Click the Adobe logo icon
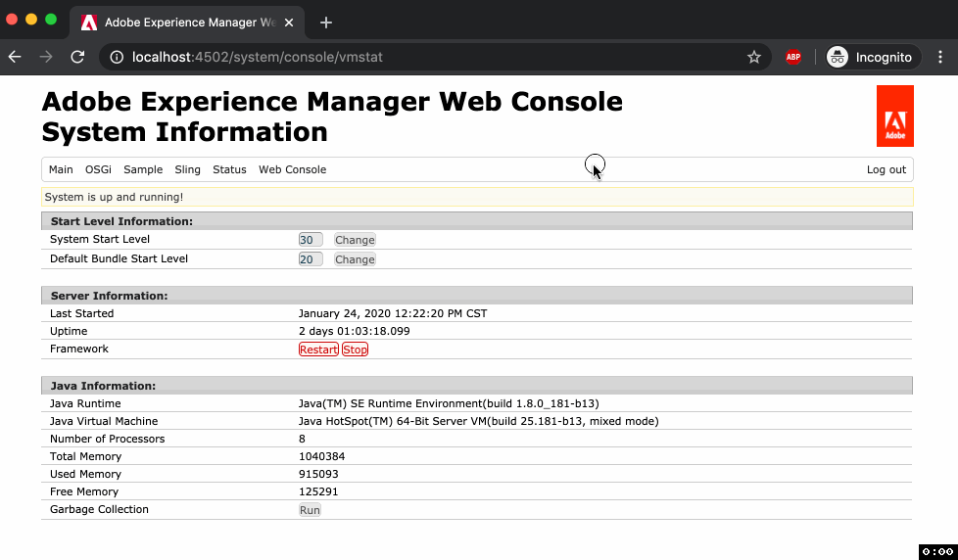Screen dimensions: 958x560 pyautogui.click(x=894, y=116)
